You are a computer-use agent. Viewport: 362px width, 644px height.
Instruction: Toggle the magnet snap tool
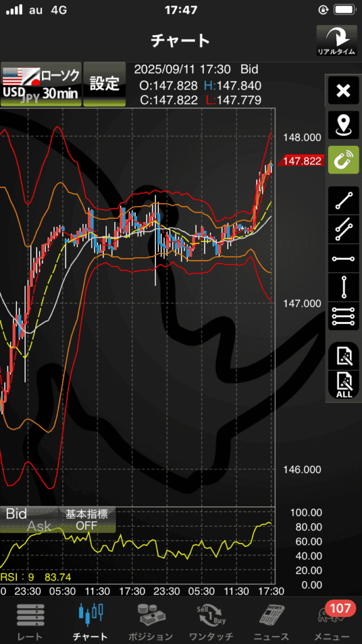click(343, 160)
